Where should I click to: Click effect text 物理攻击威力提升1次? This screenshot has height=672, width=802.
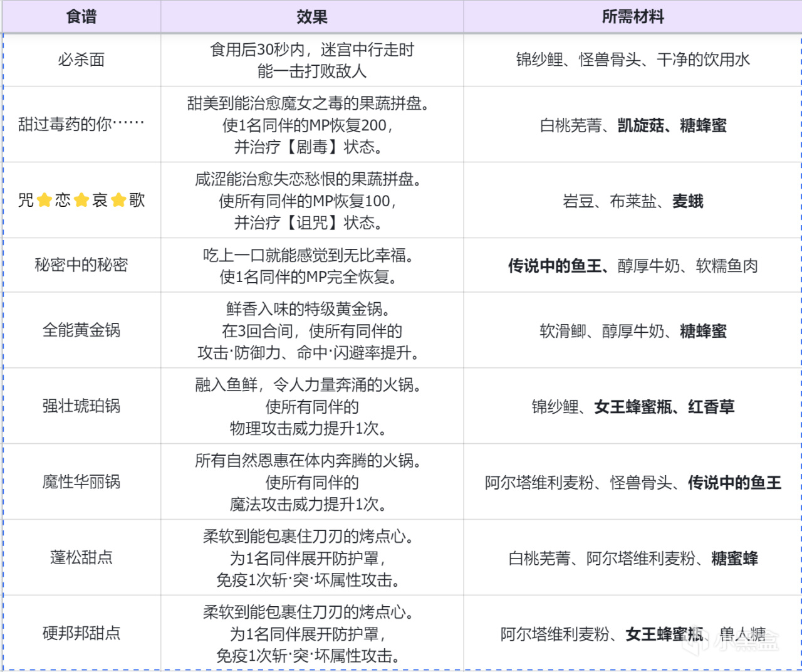click(308, 428)
